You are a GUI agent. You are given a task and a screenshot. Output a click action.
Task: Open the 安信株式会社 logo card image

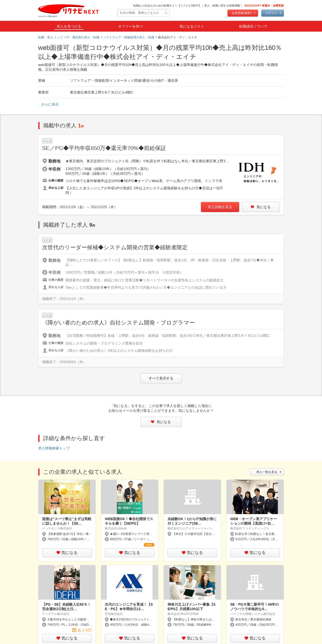pos(130,582)
